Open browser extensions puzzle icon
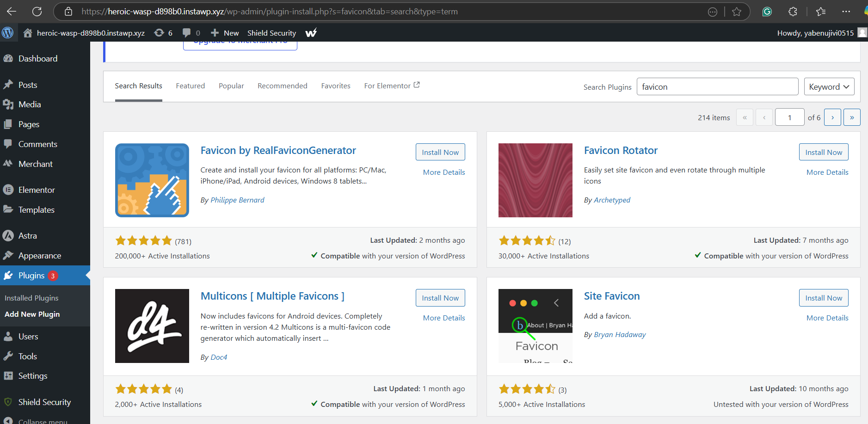The image size is (868, 424). point(793,12)
